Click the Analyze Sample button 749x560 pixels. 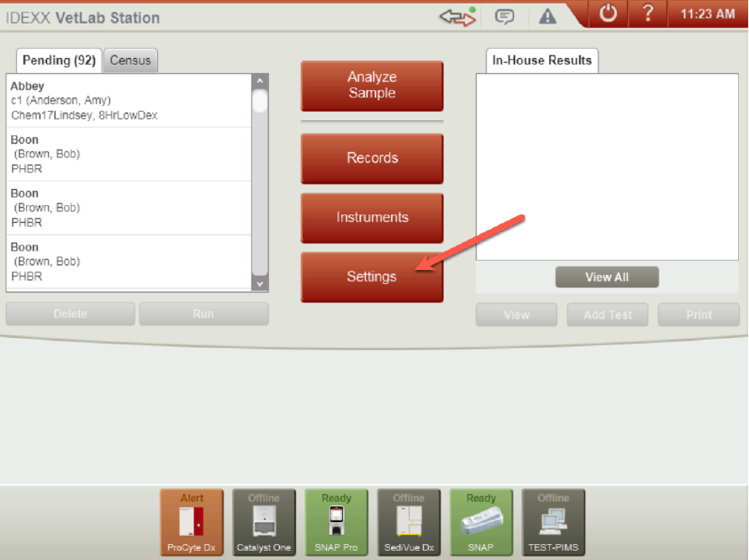[x=372, y=86]
